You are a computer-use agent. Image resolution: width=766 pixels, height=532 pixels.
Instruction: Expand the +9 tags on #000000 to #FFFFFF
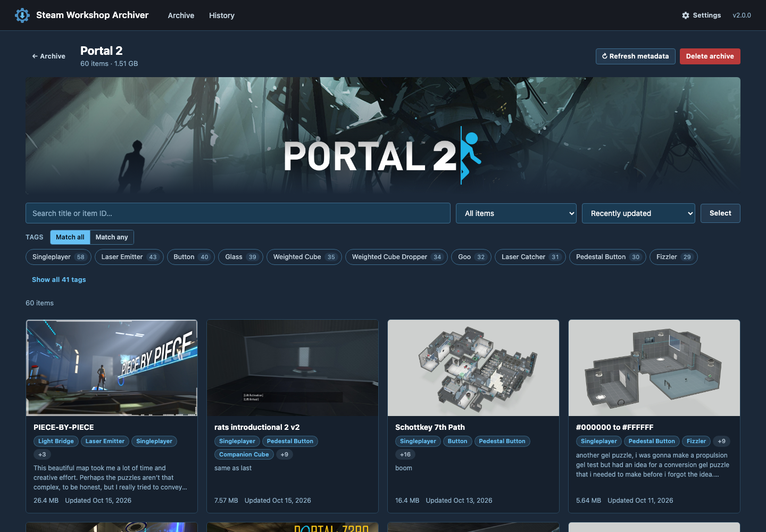tap(722, 441)
